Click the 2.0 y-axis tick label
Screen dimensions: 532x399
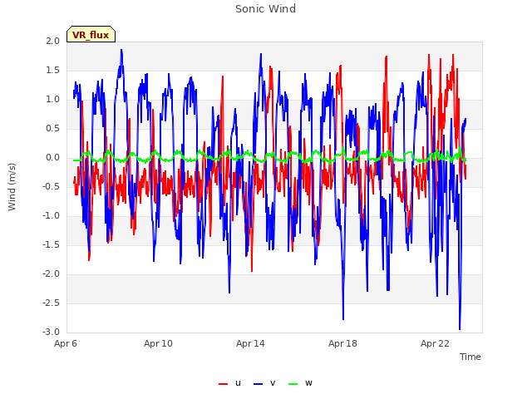coord(53,41)
